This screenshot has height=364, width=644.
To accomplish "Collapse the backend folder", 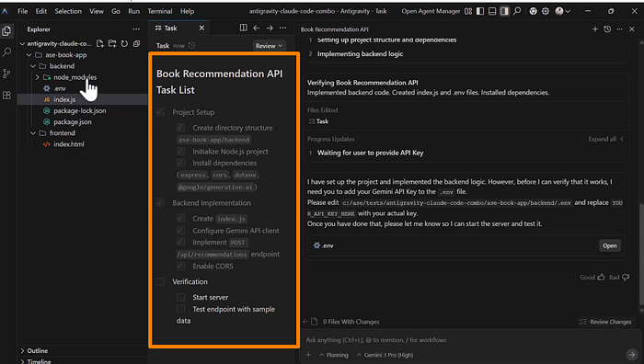I will click(x=33, y=65).
